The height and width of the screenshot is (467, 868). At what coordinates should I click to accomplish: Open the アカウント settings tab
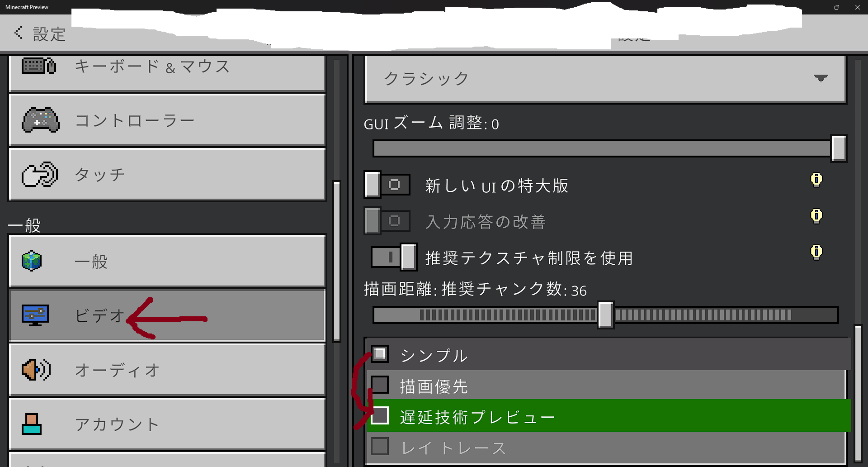(167, 424)
